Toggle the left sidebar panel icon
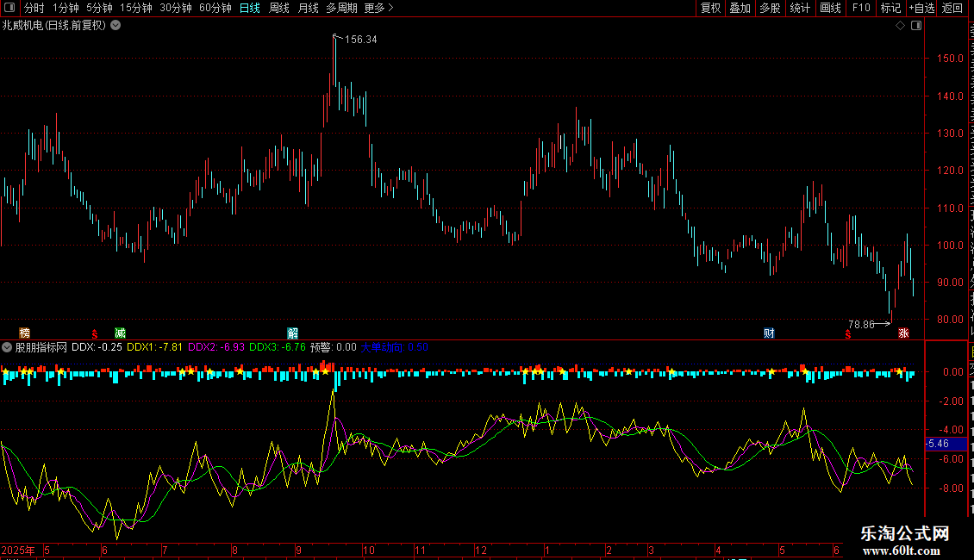 (9, 8)
